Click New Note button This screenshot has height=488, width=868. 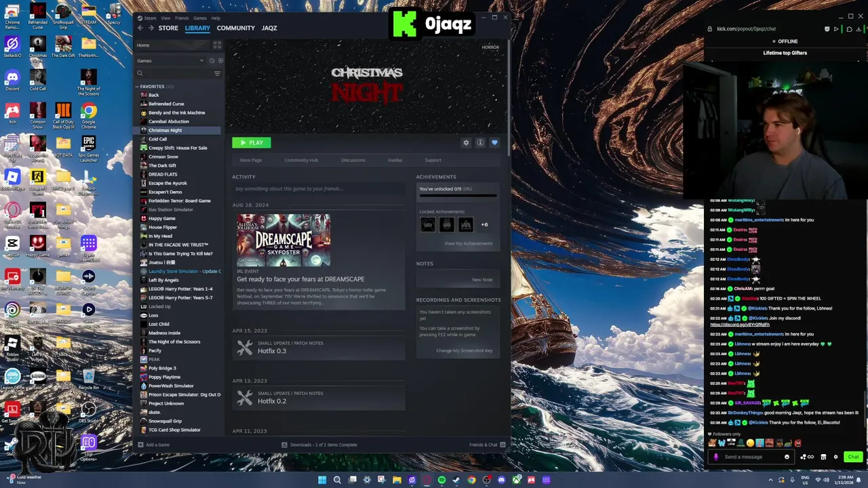coord(482,279)
